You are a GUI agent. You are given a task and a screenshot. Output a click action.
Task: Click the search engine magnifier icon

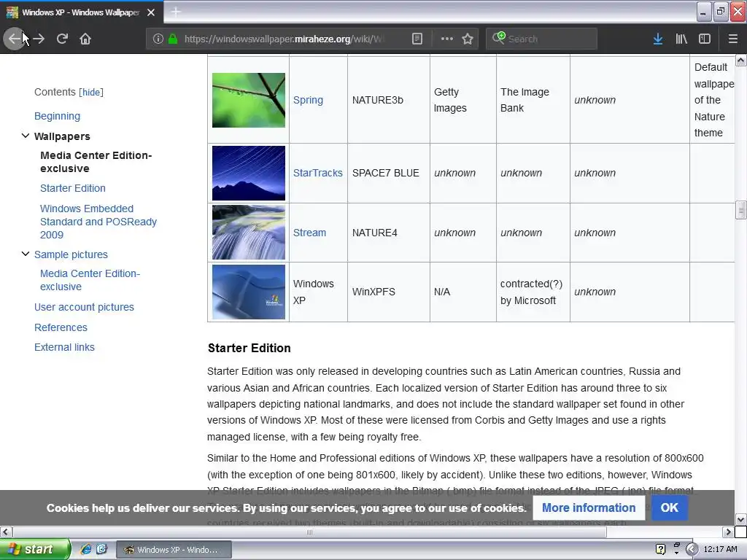[498, 38]
